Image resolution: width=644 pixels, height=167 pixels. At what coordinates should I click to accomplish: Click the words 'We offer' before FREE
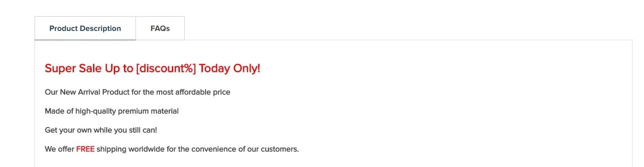pyautogui.click(x=59, y=149)
